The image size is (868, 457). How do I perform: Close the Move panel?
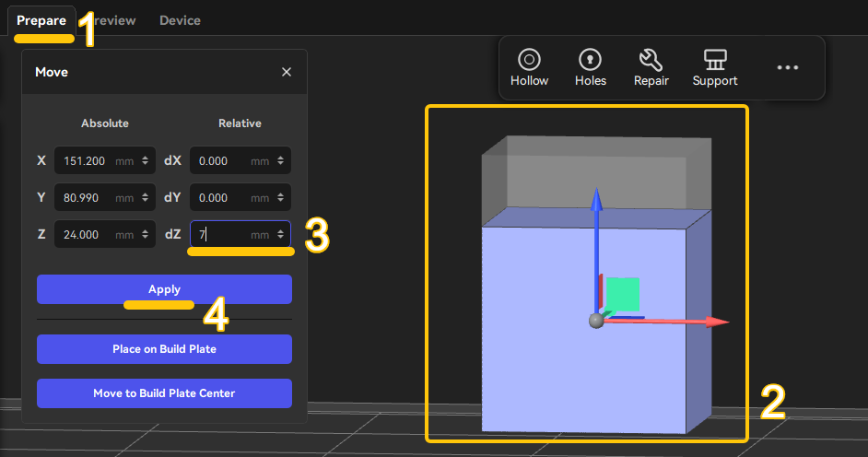287,72
